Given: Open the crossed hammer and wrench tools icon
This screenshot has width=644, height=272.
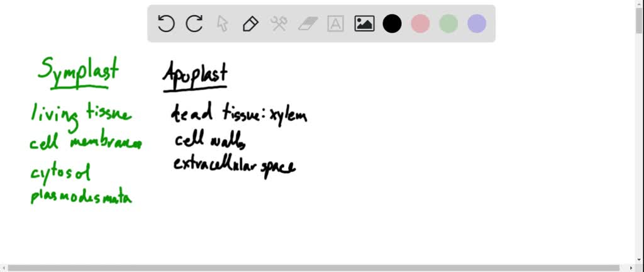Looking at the screenshot, I should pyautogui.click(x=279, y=24).
